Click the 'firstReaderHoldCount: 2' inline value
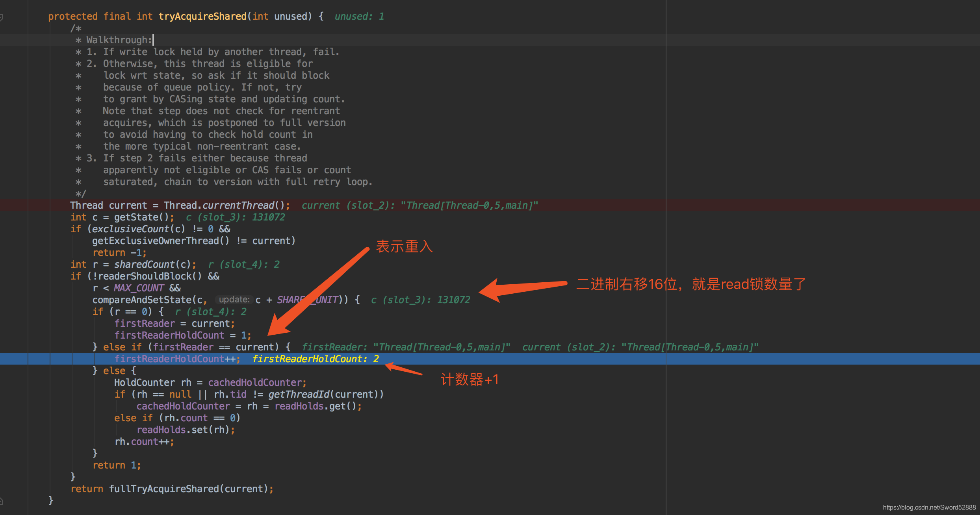The height and width of the screenshot is (515, 980). click(316, 359)
